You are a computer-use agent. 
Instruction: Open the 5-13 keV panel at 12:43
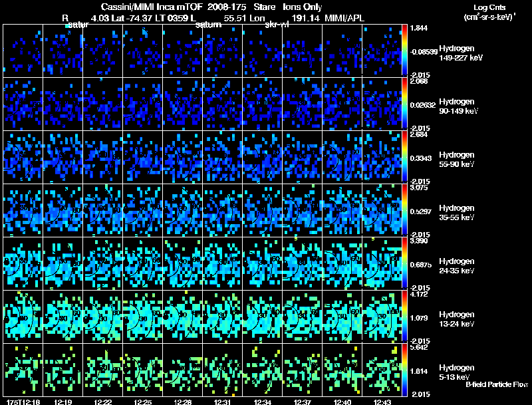pos(382,370)
